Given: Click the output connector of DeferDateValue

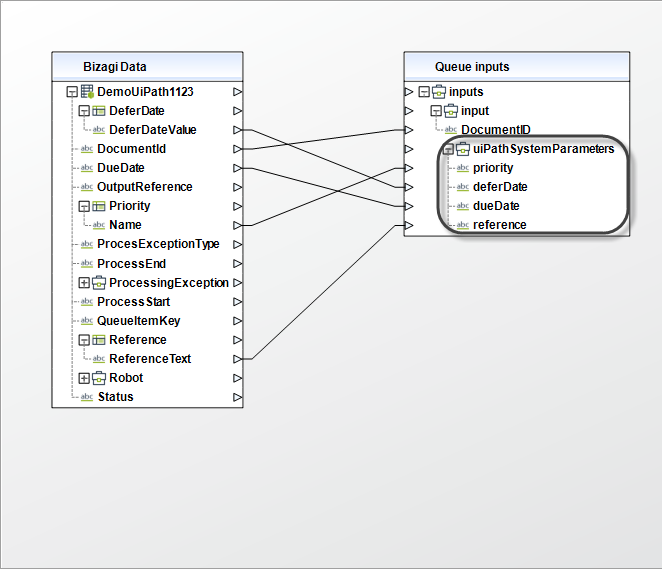Looking at the screenshot, I should (238, 130).
